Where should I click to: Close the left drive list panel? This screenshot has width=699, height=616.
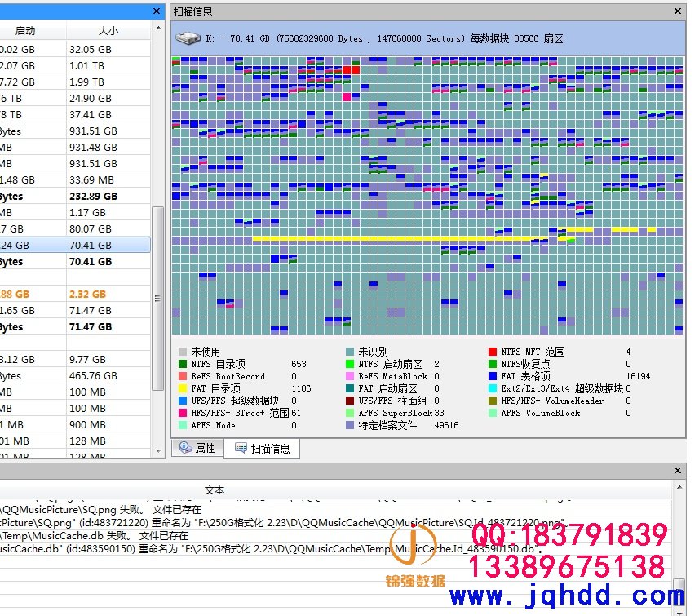coord(157,11)
